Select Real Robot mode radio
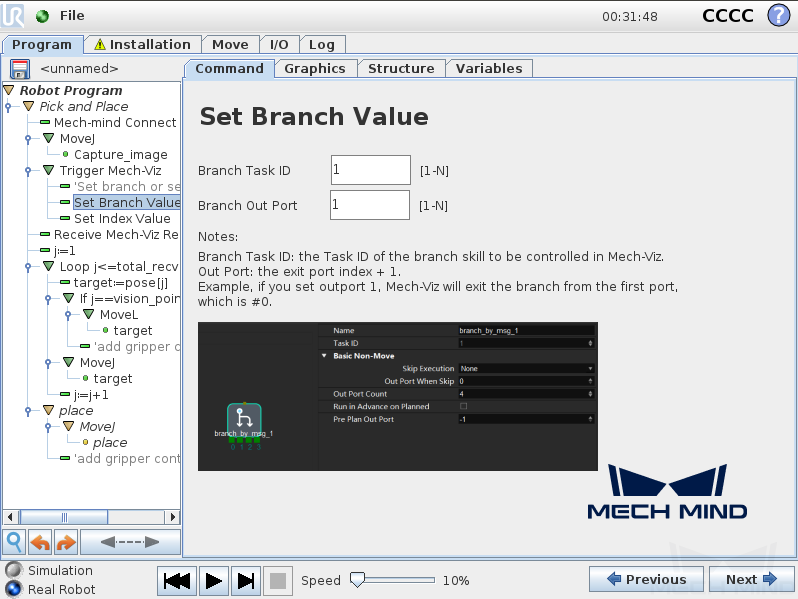Screen dimensions: 798x599 (14, 589)
